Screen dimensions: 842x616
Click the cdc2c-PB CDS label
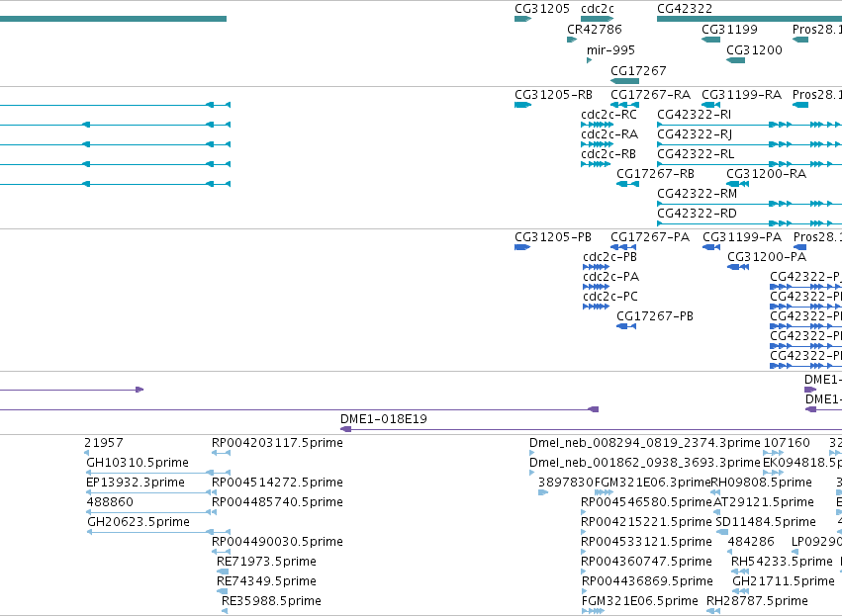point(609,256)
